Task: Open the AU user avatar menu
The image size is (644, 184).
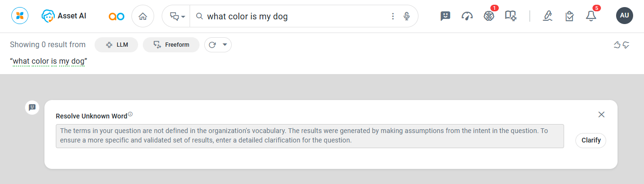Action: point(624,16)
